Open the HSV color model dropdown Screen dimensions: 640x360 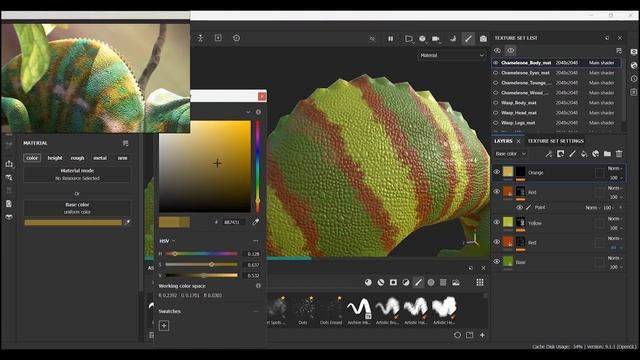click(x=167, y=241)
